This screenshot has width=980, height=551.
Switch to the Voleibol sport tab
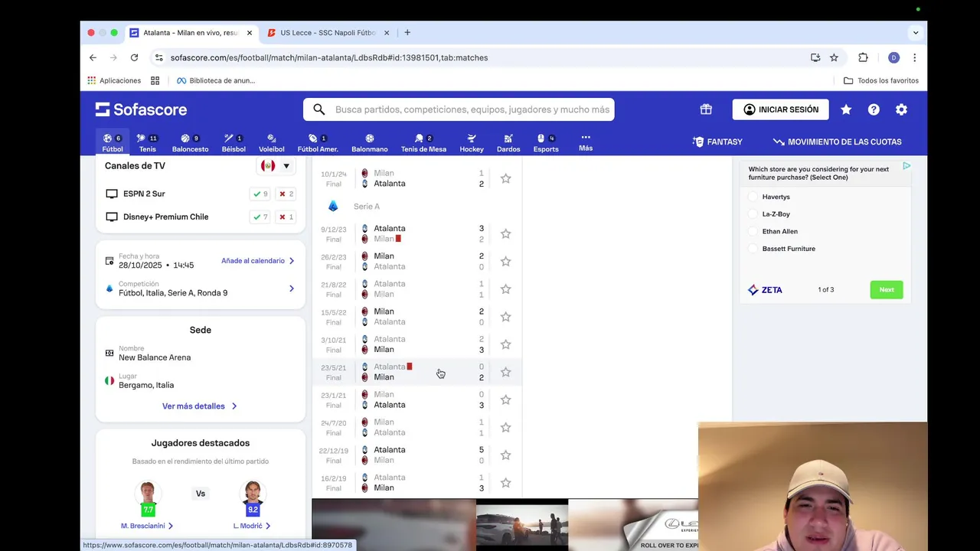click(x=271, y=143)
